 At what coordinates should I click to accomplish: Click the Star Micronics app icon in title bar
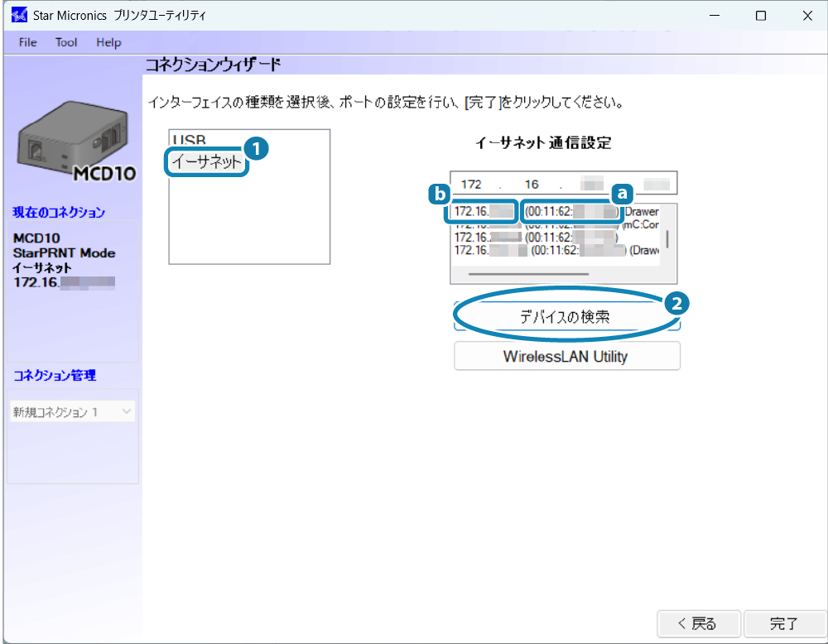(x=17, y=16)
